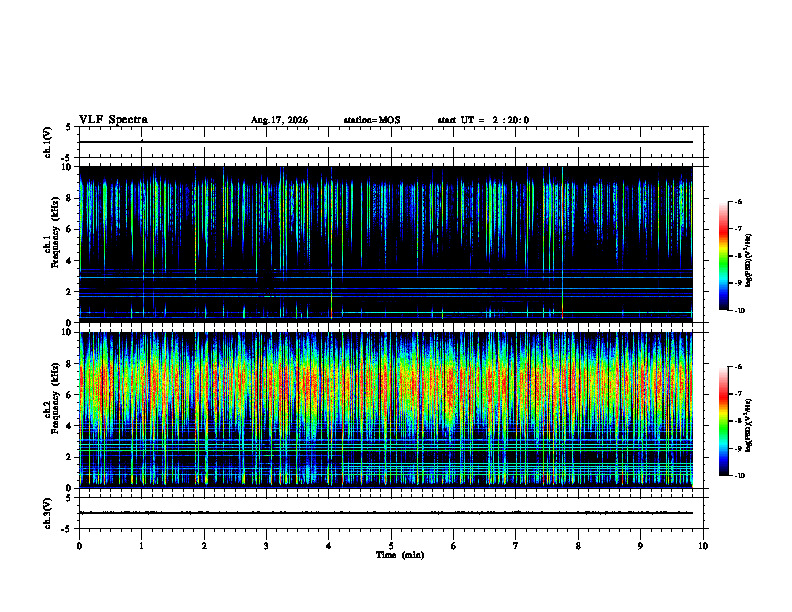Click the time axis tick label "8"
The image size is (792, 612).
tap(578, 546)
